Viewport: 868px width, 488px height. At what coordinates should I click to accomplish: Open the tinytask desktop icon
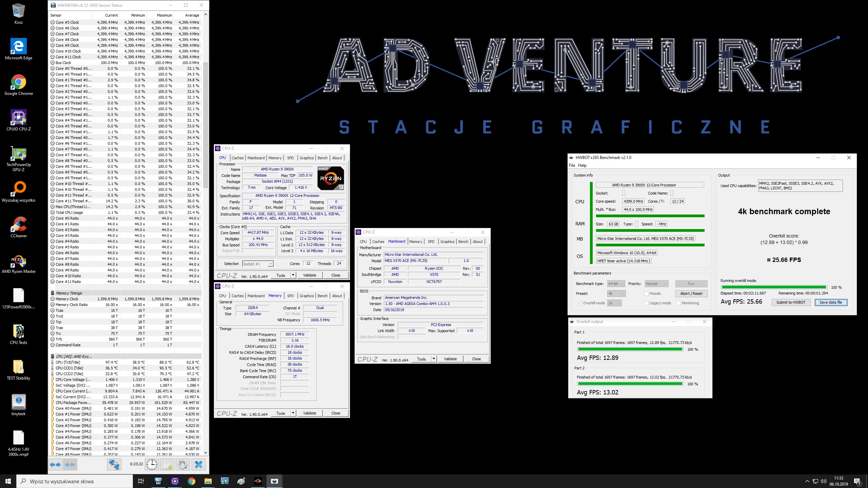(x=19, y=405)
